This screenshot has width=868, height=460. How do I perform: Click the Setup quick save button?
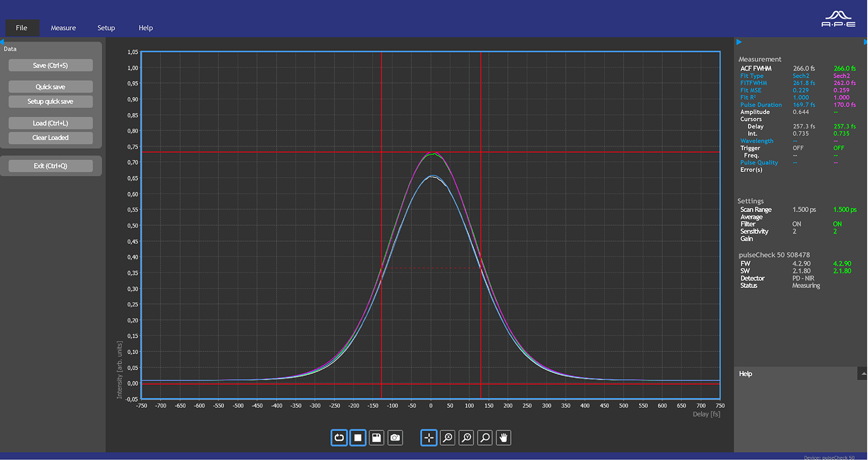(x=50, y=102)
